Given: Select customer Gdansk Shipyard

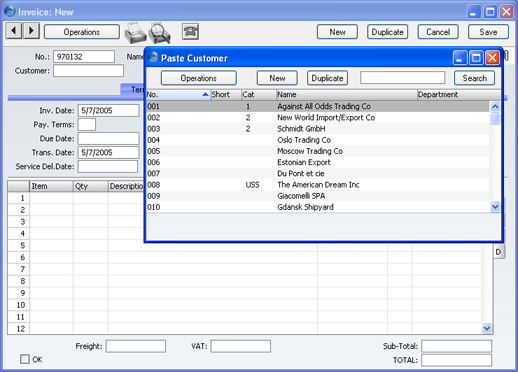Looking at the screenshot, I should 318,207.
